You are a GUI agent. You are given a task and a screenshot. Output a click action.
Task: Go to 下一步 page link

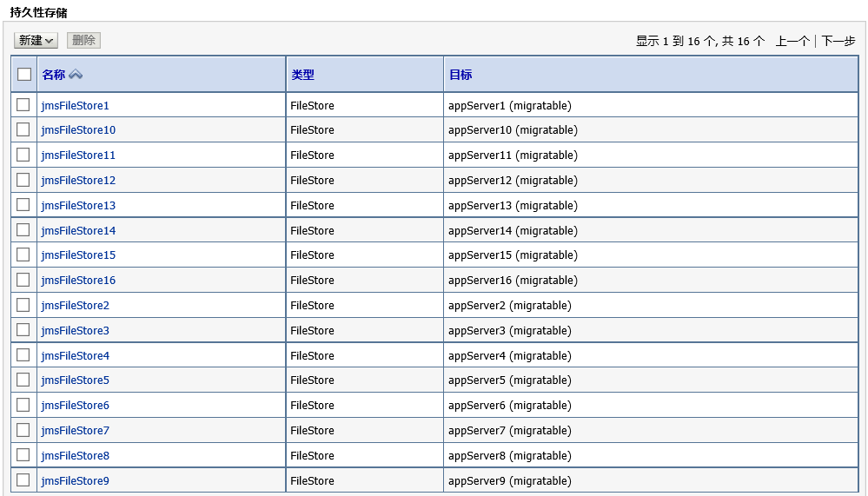pyautogui.click(x=838, y=41)
